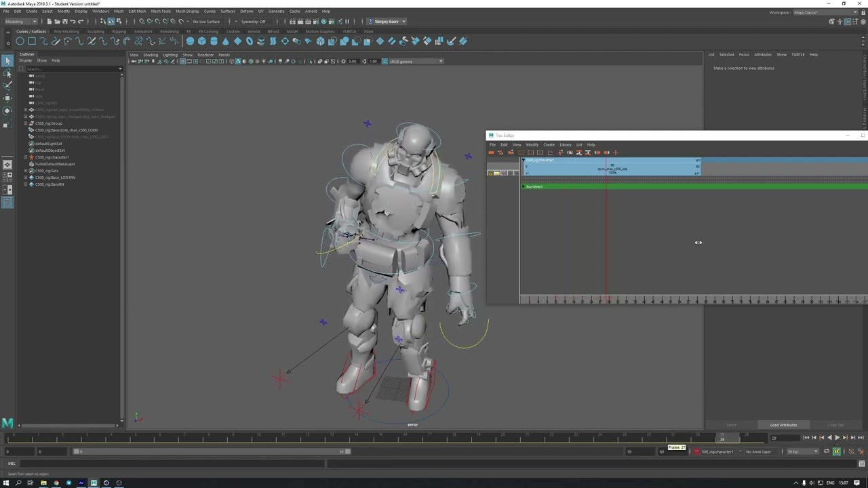Collapse C500_rig:character1 track in Trax Editor
The width and height of the screenshot is (868, 488).
[524, 160]
